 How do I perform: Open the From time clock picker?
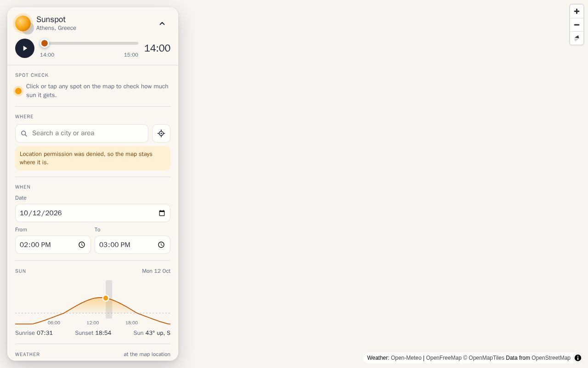coord(82,245)
